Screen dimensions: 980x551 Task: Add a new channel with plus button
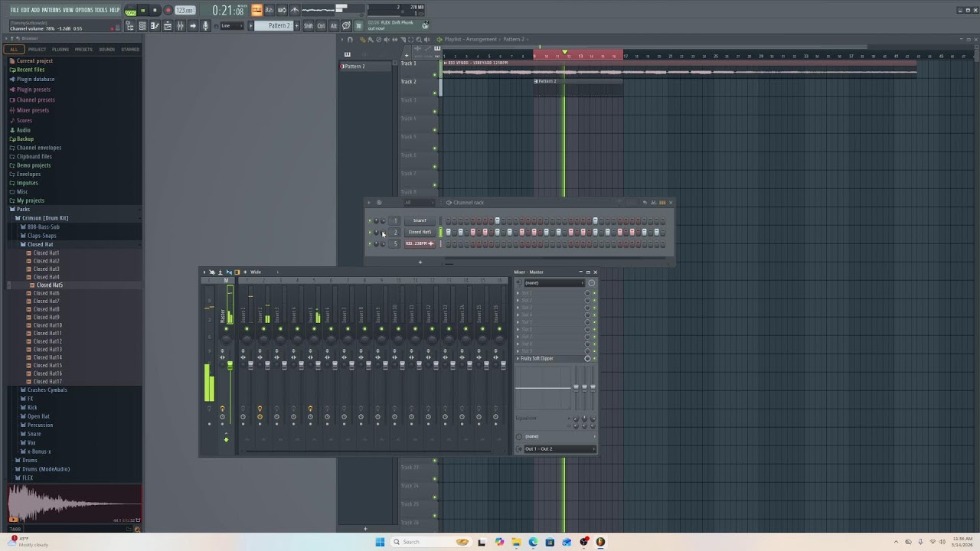click(420, 262)
